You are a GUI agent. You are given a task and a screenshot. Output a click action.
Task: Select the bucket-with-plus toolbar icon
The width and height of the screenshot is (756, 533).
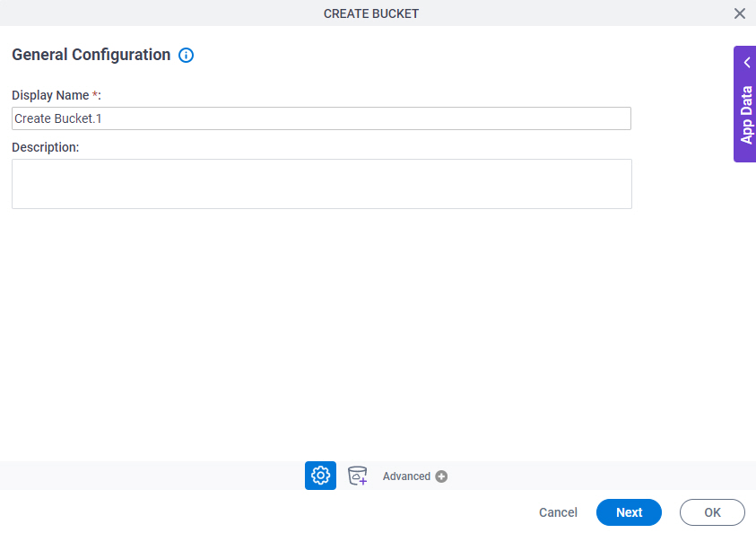click(x=357, y=476)
